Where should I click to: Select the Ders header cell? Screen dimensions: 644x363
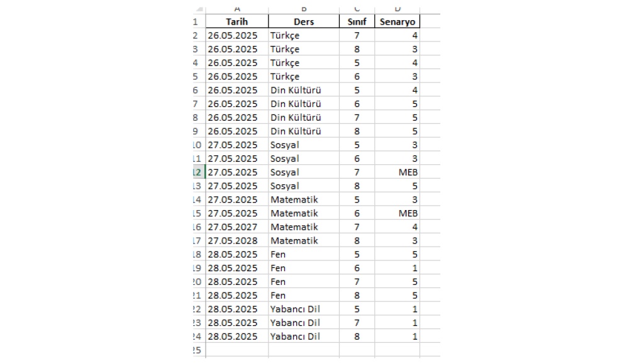pos(304,21)
